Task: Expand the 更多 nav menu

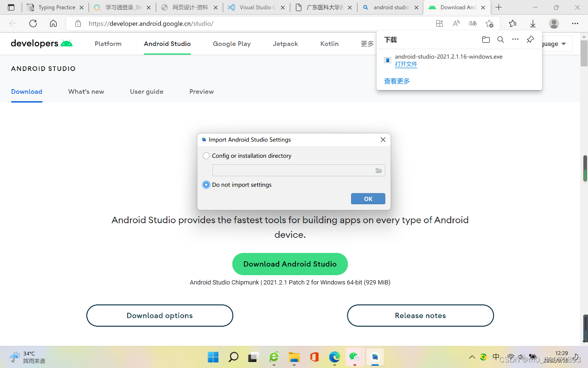Action: 367,44
